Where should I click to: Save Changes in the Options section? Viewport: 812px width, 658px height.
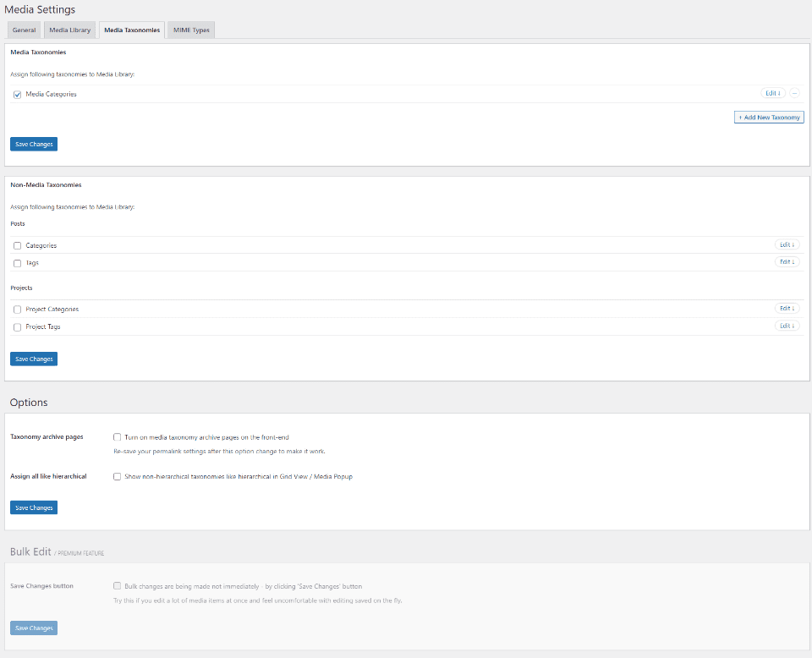tap(33, 507)
